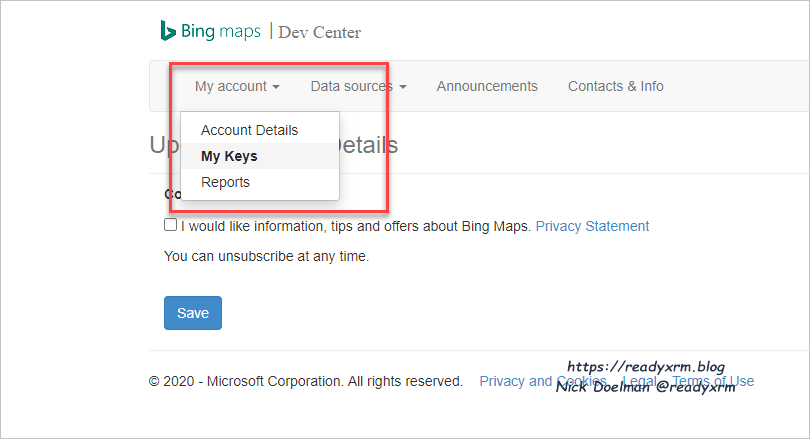The height and width of the screenshot is (439, 810).
Task: Open the Privacy Statement link
Action: (x=592, y=226)
